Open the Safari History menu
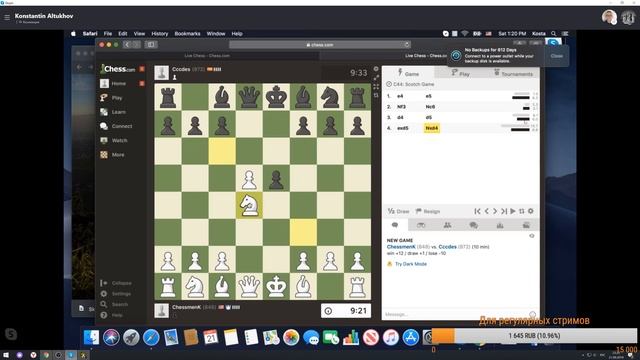Viewport: 640px width, 360px height. click(160, 33)
